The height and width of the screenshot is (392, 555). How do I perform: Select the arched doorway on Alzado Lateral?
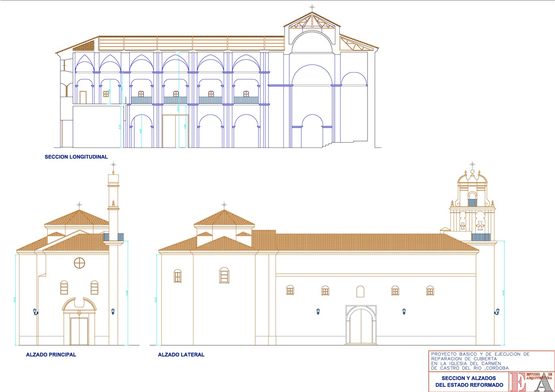tap(361, 325)
